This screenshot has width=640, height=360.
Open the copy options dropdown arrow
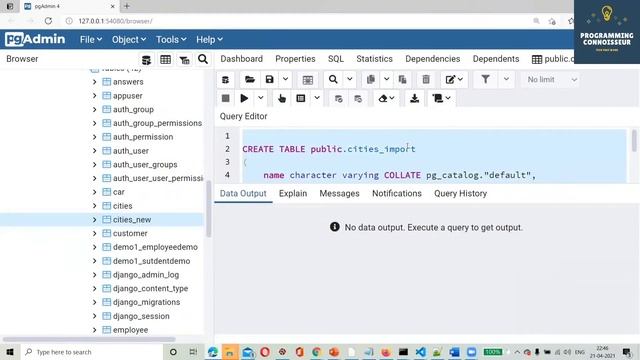pyautogui.click(x=386, y=80)
